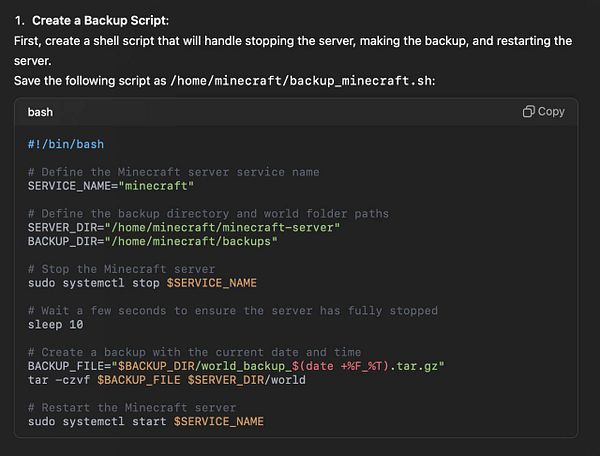Viewport: 600px width, 456px height.
Task: Click the sudo systemctl start command
Action: (x=146, y=422)
